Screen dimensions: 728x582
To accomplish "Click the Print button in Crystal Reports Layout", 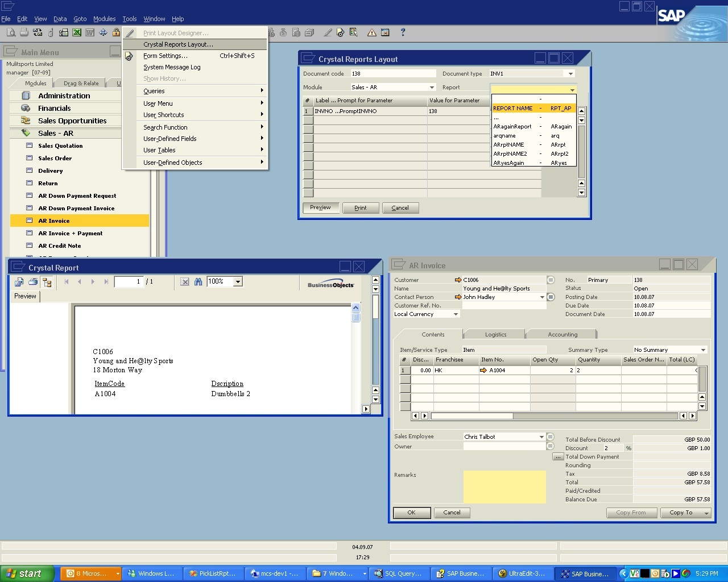I will pos(361,208).
